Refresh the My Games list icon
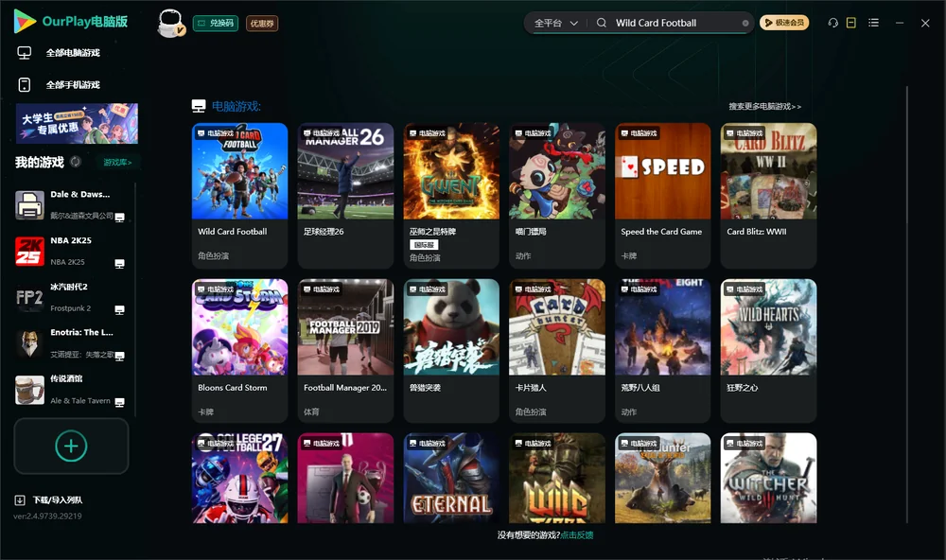Screen dimensions: 946x560 tap(76, 162)
